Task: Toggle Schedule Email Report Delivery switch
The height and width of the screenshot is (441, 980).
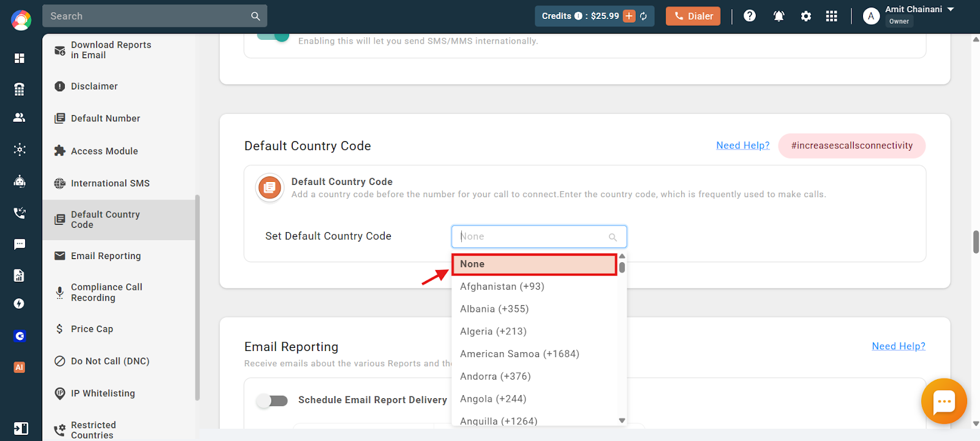Action: [x=273, y=401]
